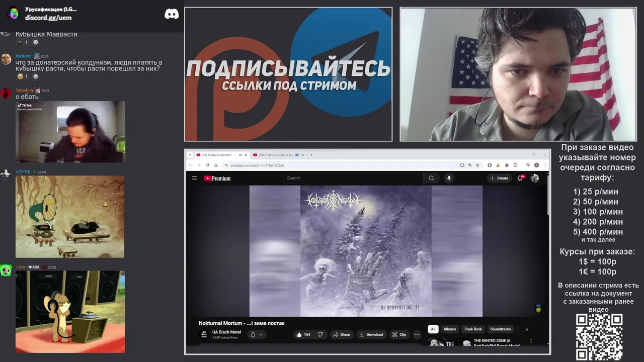Screen dimensions: 644x362
Task: Click the Nokturnal Mortum album art video
Action: [366, 251]
